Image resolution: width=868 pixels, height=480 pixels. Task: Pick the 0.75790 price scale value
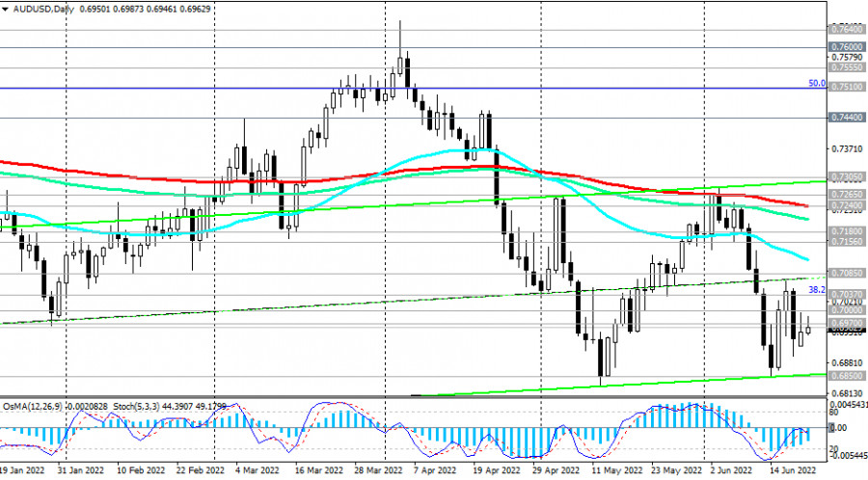click(x=847, y=57)
